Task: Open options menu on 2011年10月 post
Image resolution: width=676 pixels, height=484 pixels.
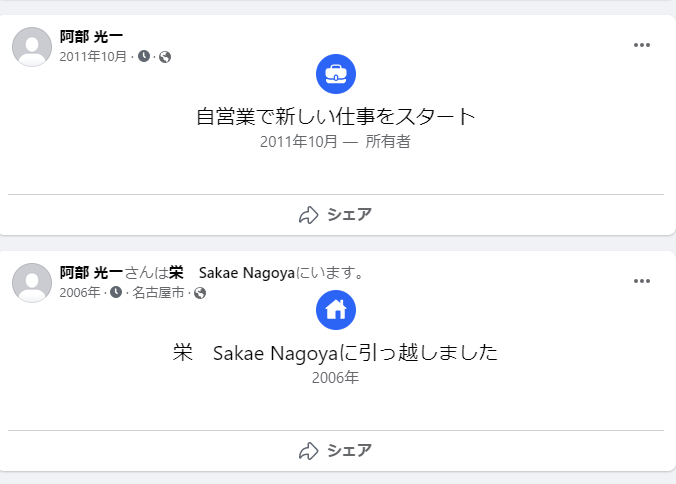Action: click(642, 45)
